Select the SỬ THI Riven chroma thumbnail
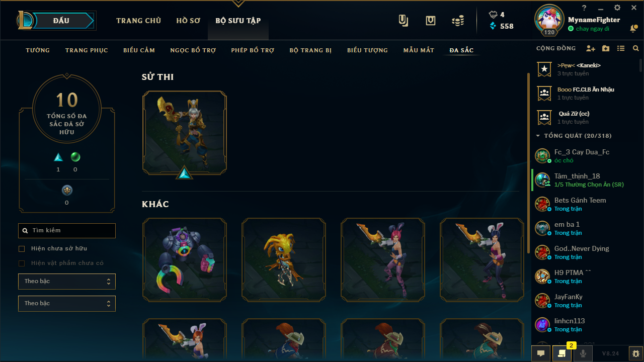Image resolution: width=644 pixels, height=362 pixels. coord(185,133)
